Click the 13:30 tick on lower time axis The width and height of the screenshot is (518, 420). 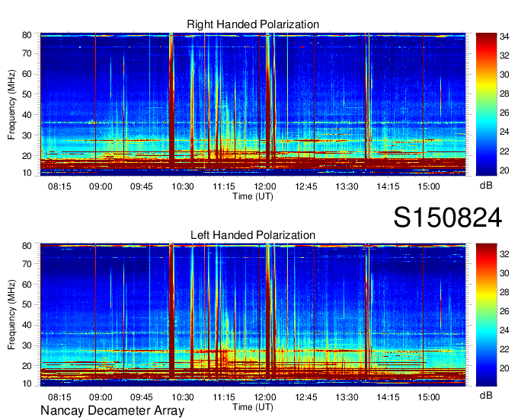click(x=347, y=397)
